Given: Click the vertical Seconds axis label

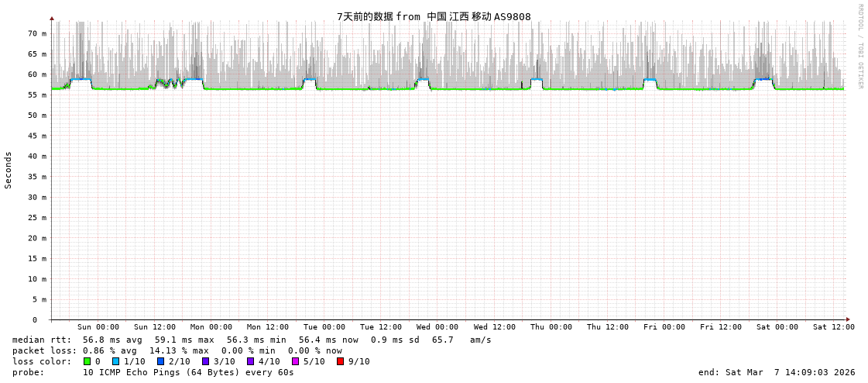Looking at the screenshot, I should [x=9, y=170].
